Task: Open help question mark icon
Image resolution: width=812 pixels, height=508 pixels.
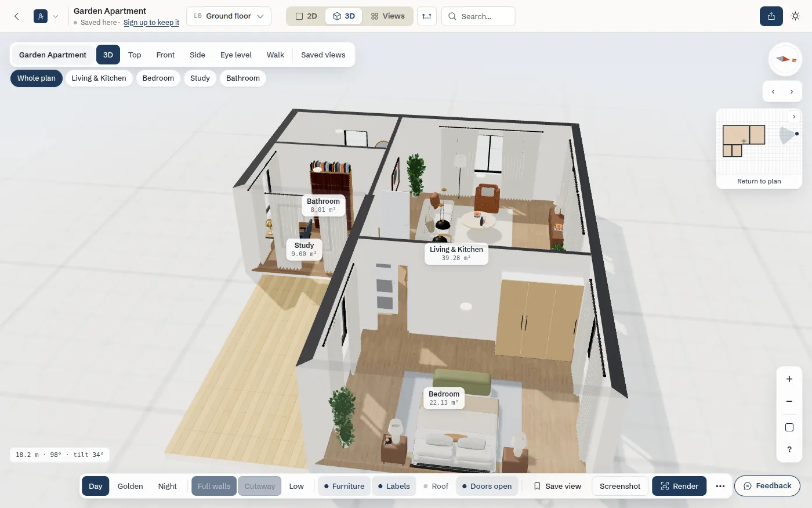Action: pyautogui.click(x=789, y=450)
